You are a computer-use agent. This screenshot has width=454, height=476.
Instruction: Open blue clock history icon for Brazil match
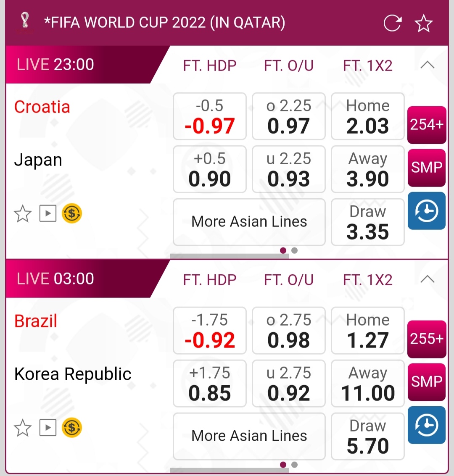tap(426, 425)
